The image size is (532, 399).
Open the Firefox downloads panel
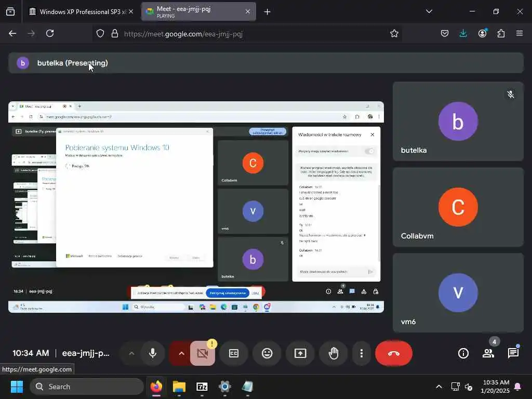(x=463, y=33)
